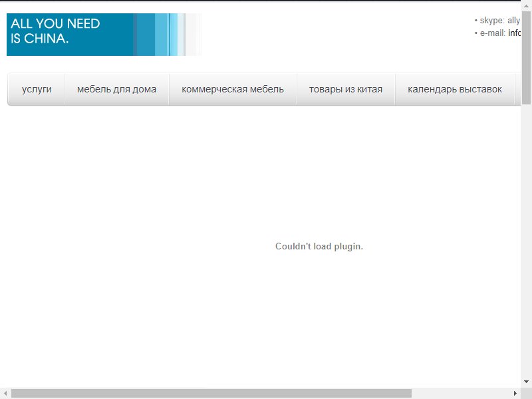The image size is (532, 399).
Task: Click the skype contact text
Action: point(499,21)
